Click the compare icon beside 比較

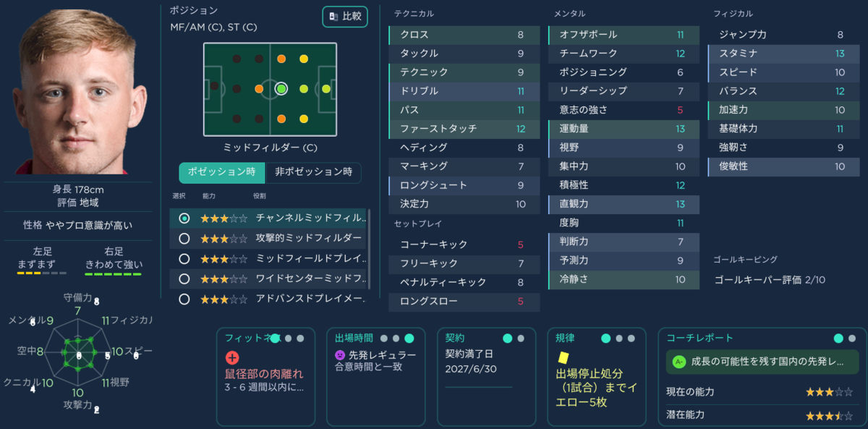(x=333, y=16)
